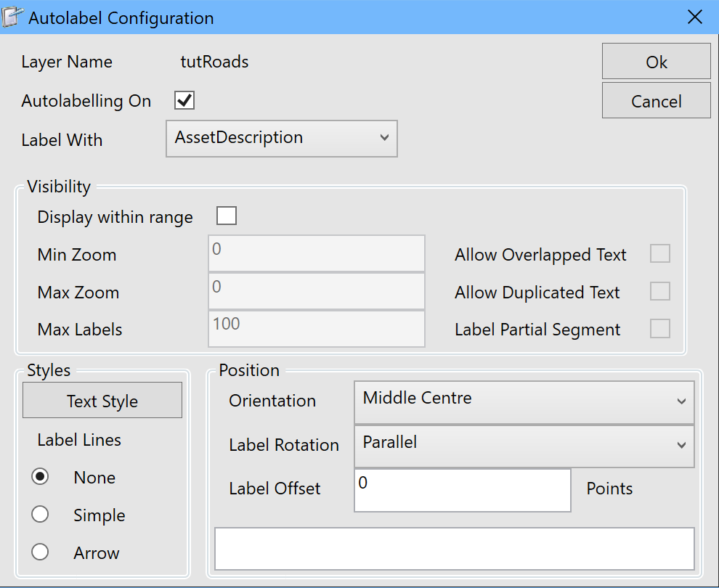Toggle Allow Overlapped Text checkbox
Screen dimensions: 719x588
[660, 253]
